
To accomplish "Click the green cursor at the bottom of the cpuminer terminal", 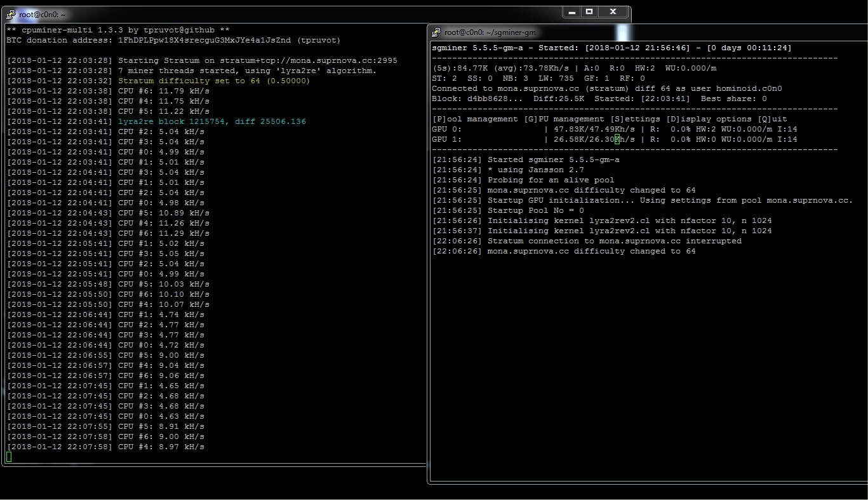I will [x=9, y=457].
